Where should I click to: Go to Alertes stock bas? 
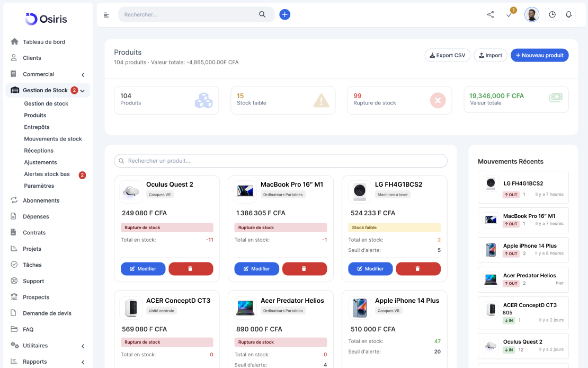(47, 174)
